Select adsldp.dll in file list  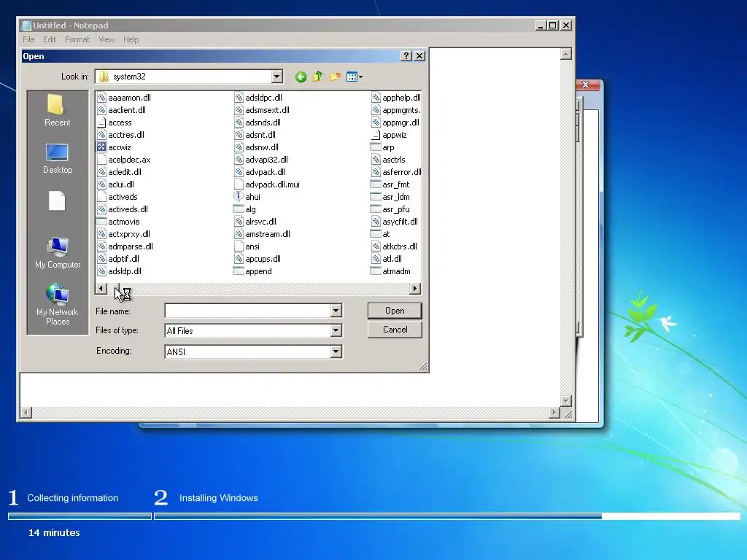pos(119,271)
